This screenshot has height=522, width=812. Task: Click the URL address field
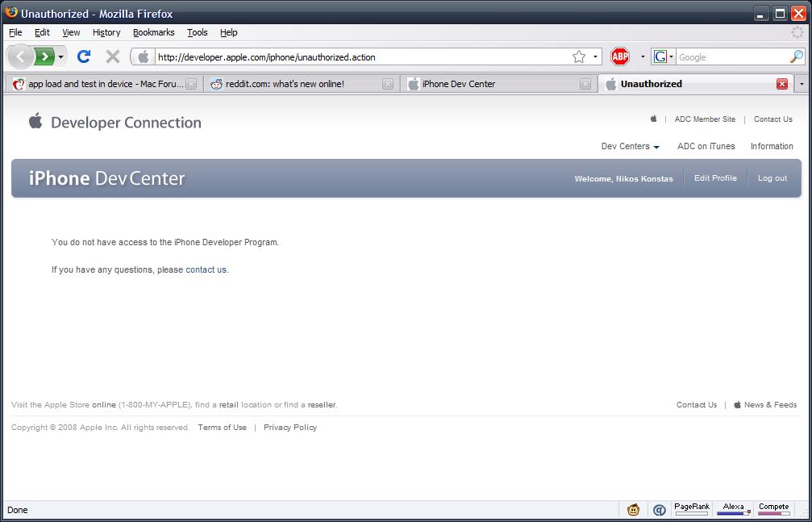tap(363, 57)
